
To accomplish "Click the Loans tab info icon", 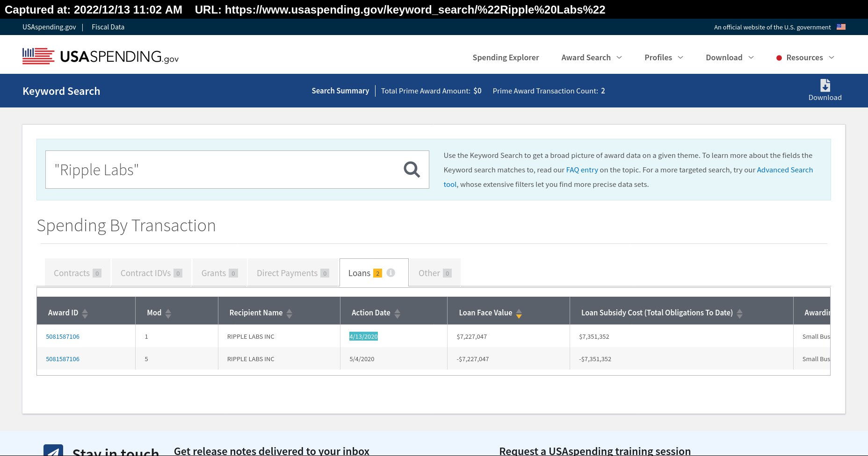I will point(391,273).
